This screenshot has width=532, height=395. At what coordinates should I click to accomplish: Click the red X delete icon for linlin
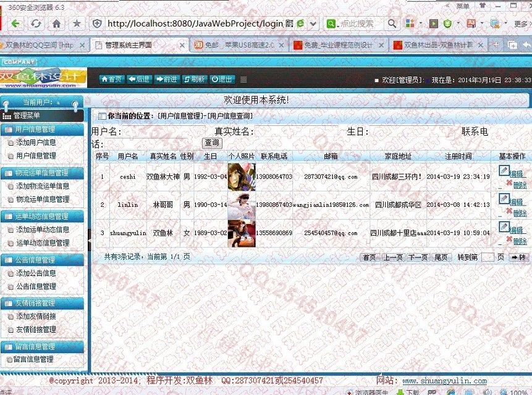pyautogui.click(x=509, y=211)
